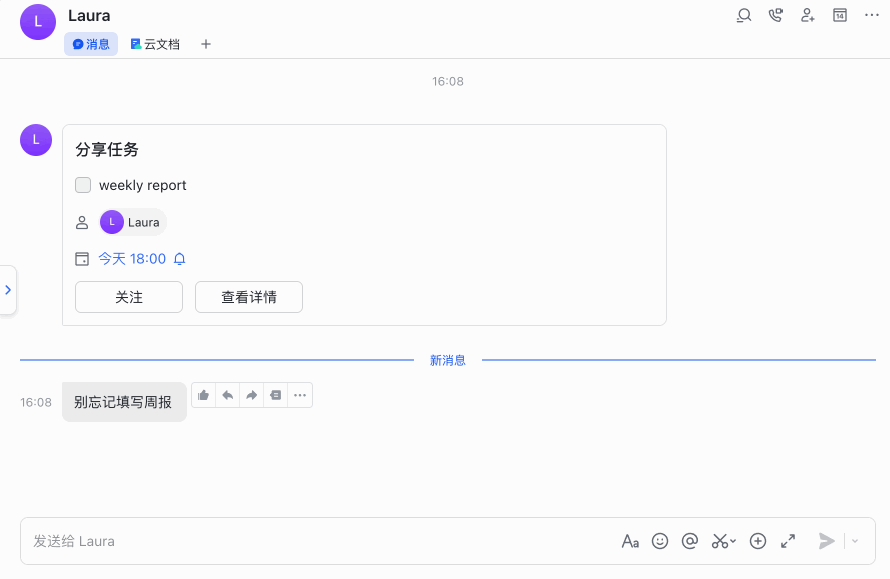
Task: Give a thumbs-up reaction to the message
Action: click(204, 395)
